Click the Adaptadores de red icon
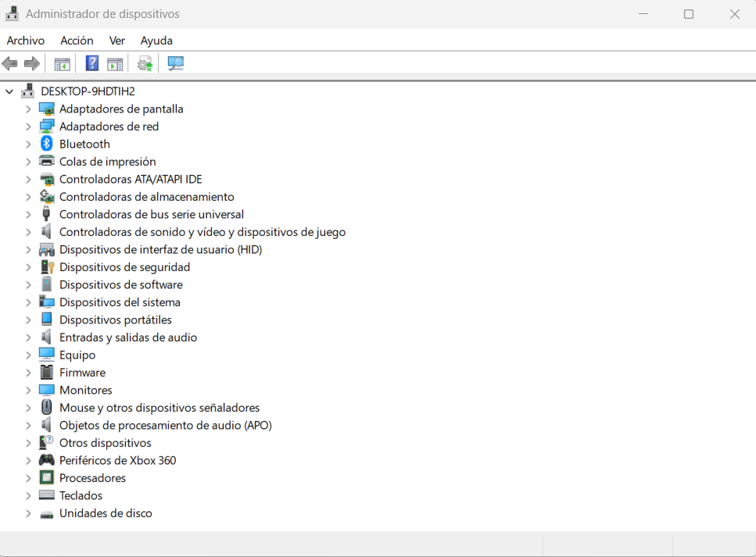 [47, 127]
